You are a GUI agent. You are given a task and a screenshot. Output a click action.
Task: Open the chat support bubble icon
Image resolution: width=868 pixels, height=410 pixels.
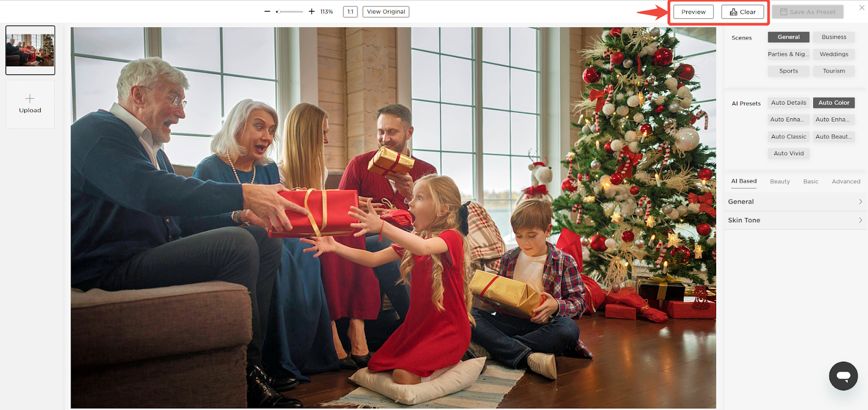(843, 376)
